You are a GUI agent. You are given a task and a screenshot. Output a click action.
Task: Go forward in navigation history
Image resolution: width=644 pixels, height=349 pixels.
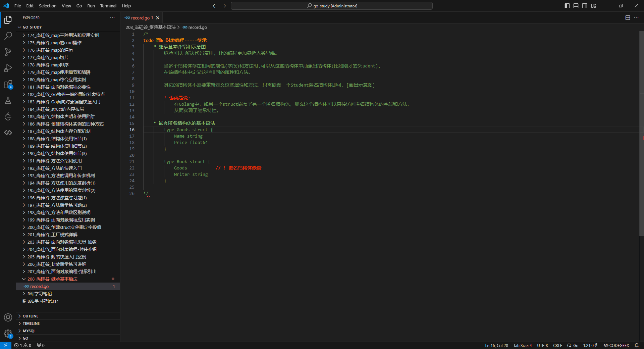pos(224,6)
